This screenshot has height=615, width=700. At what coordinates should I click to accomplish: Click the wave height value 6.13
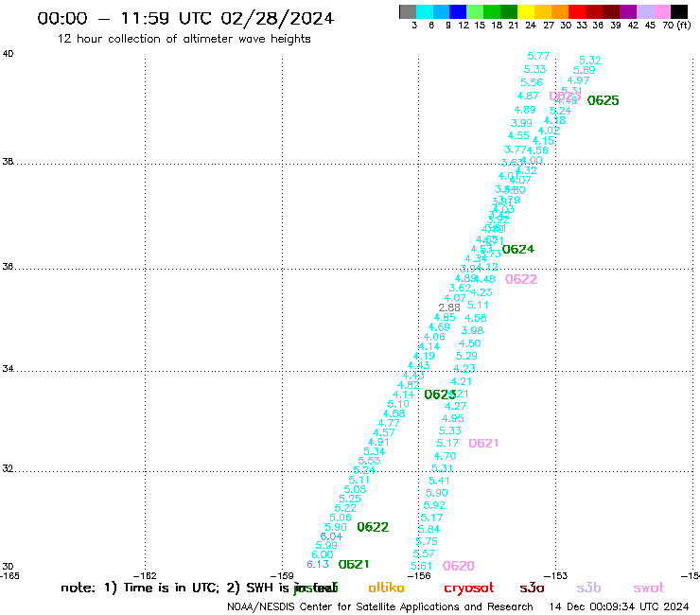click(318, 565)
